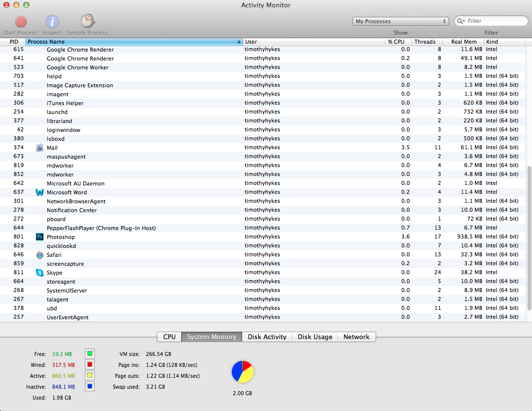Switch to the System Memory tab
This screenshot has width=532, height=411.
point(212,337)
